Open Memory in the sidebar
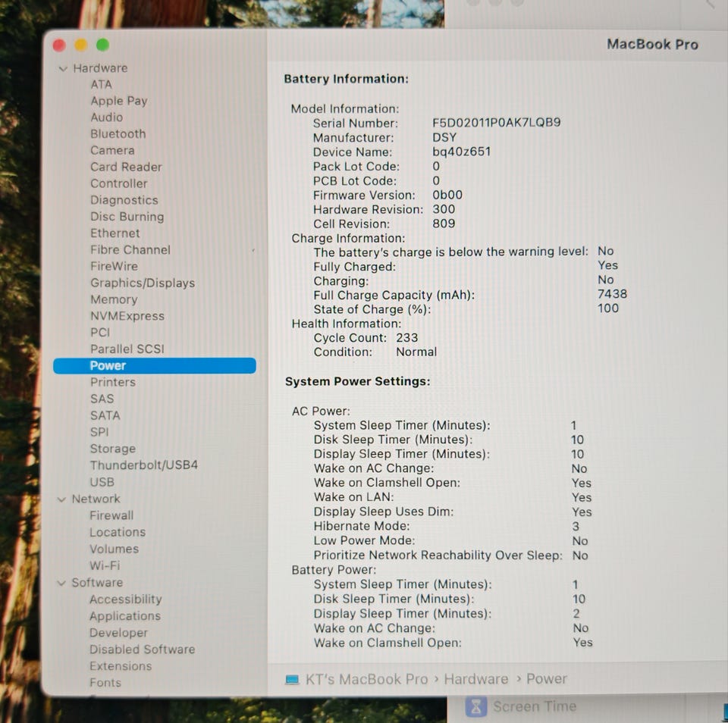 tap(114, 300)
